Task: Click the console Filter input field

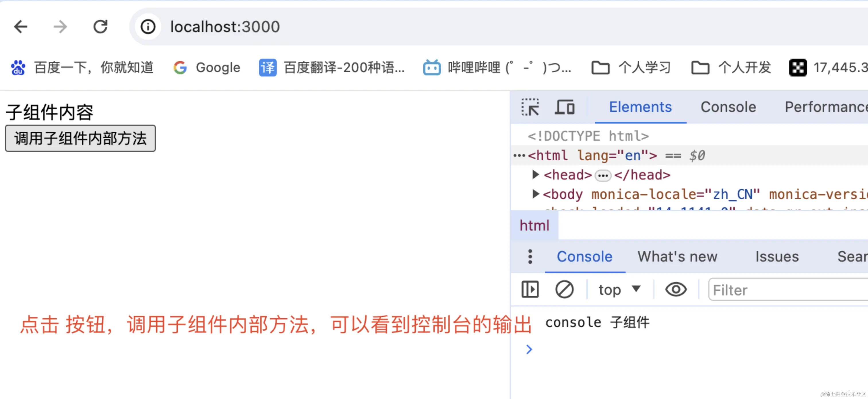Action: tap(788, 290)
